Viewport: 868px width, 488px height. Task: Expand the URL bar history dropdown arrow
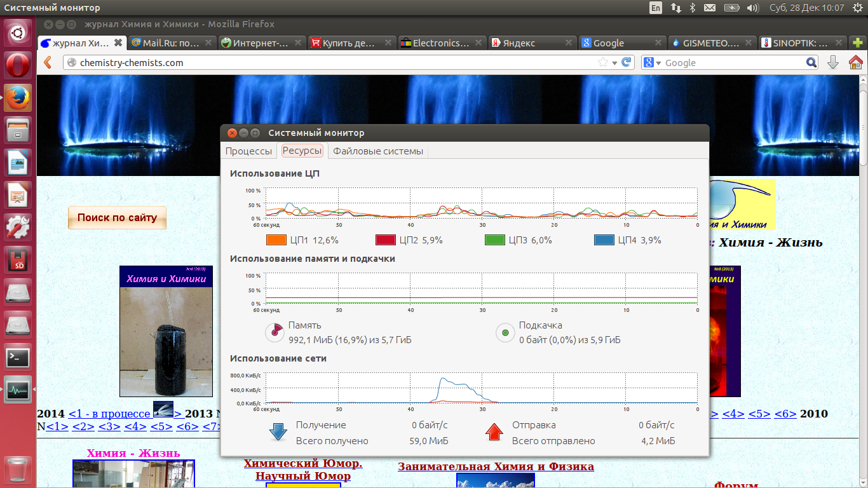(614, 63)
